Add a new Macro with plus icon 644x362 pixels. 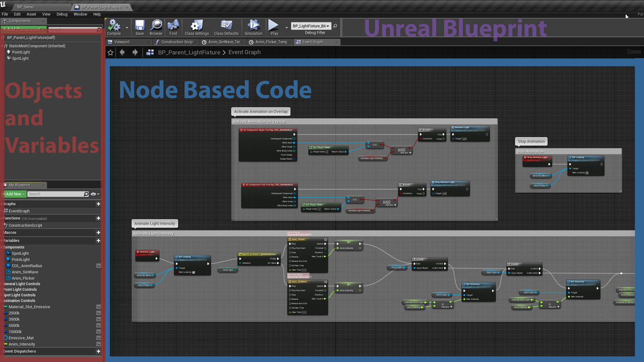coord(98,233)
